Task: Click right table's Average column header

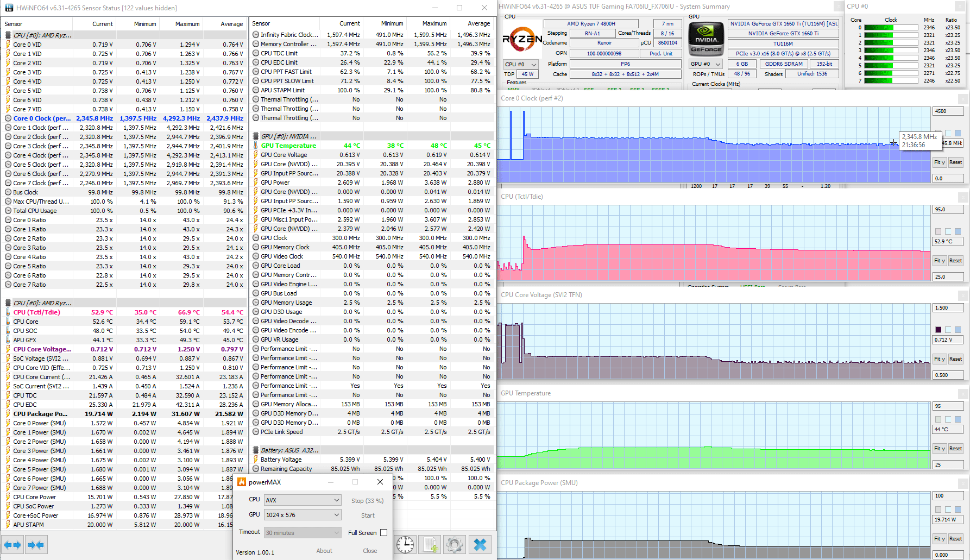Action: [472, 23]
